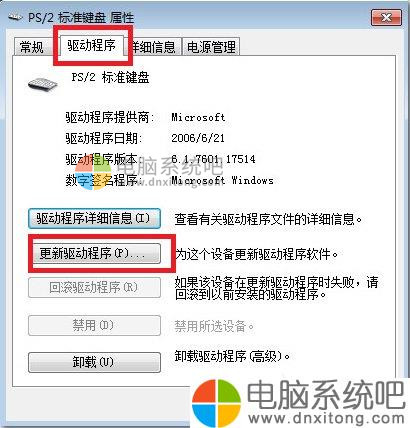Click the www.dnxitong.com watermark URL

(326, 418)
